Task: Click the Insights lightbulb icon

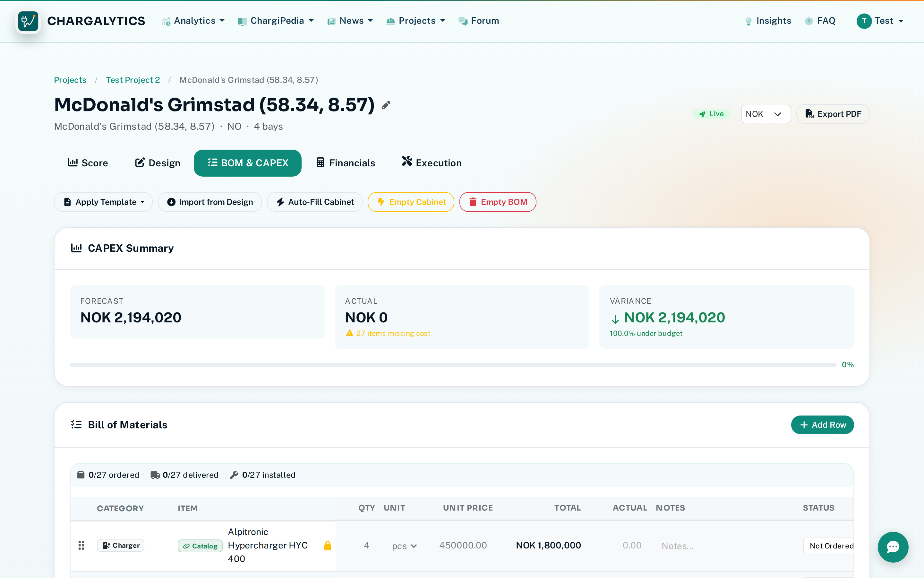Action: (x=749, y=22)
